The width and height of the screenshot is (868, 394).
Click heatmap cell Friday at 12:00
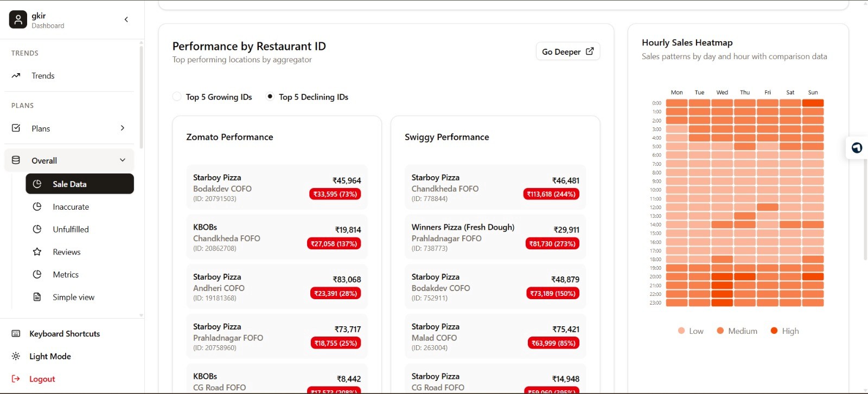(x=768, y=207)
